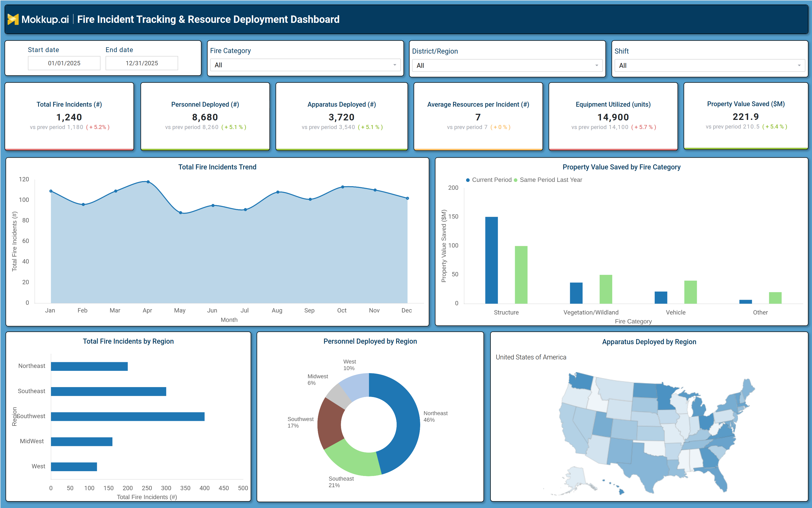This screenshot has height=508, width=812.
Task: Click the '+ 5.2%' change value
Action: 98,127
